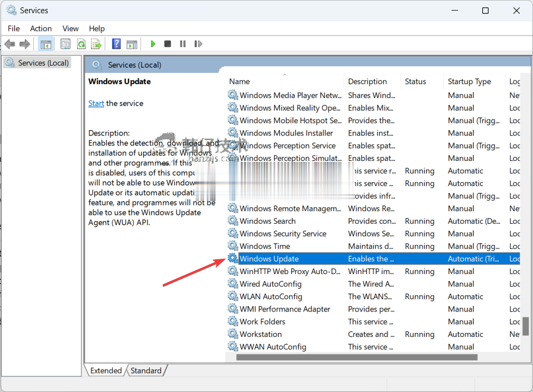Image resolution: width=533 pixels, height=392 pixels.
Task: Select the Windows Security Service name
Action: 283,234
